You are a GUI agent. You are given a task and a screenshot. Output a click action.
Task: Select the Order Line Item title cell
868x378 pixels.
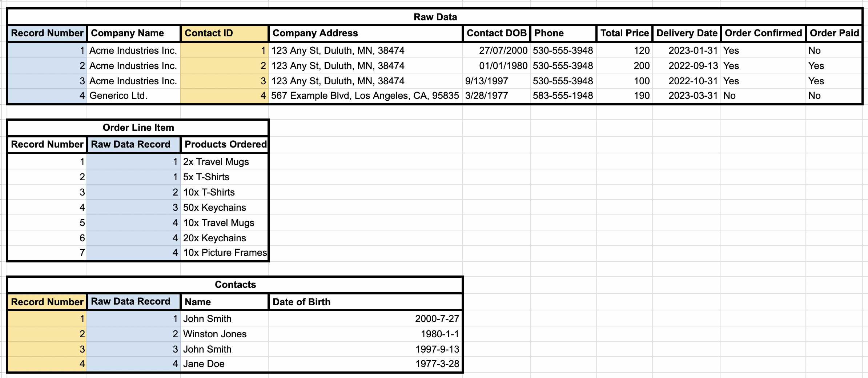click(x=138, y=128)
